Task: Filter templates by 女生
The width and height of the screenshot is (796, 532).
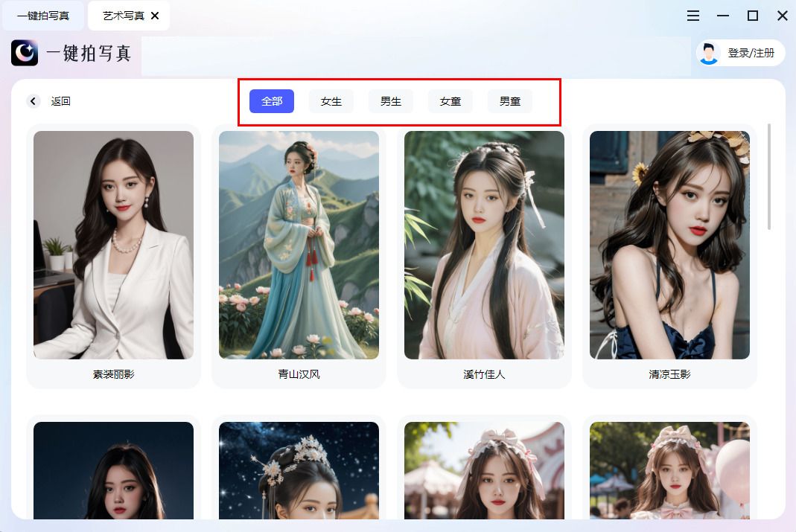Action: pyautogui.click(x=331, y=101)
